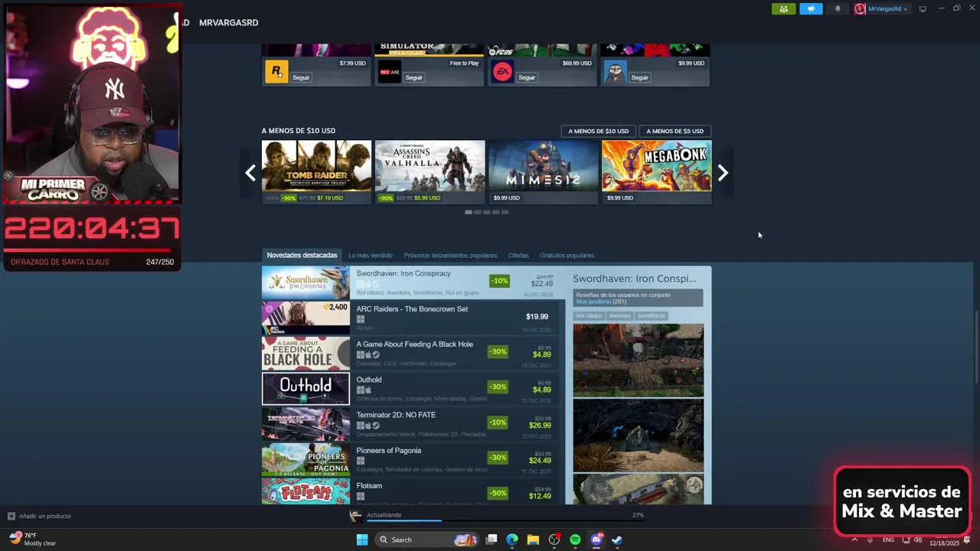Open the Outhold list entry
The width and height of the screenshot is (980, 551).
410,389
